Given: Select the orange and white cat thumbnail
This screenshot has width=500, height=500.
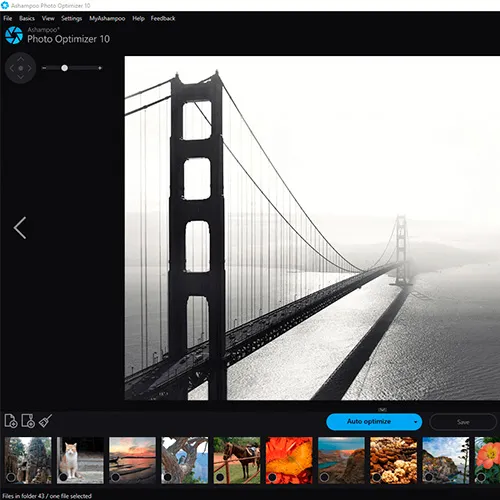Looking at the screenshot, I should (x=80, y=460).
